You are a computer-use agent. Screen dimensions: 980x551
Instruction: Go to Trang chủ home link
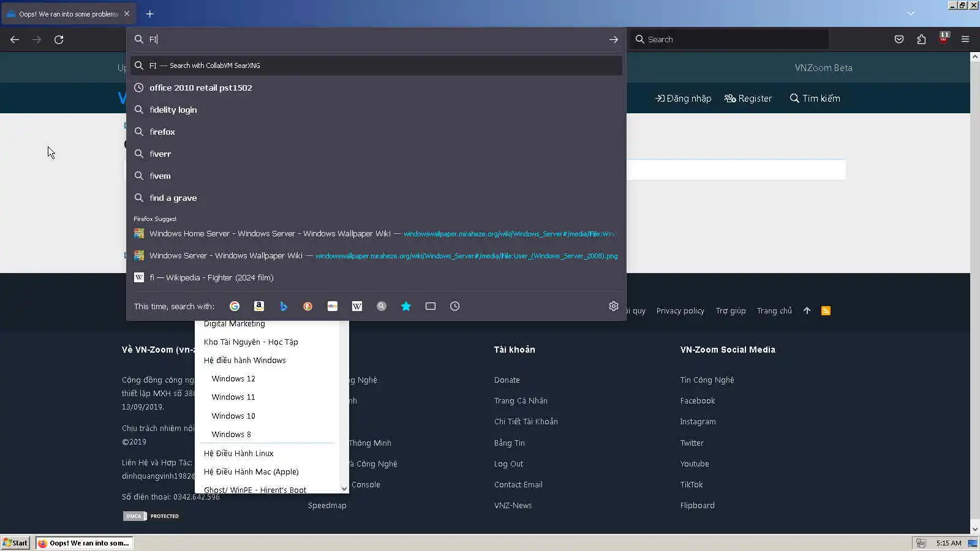(774, 311)
